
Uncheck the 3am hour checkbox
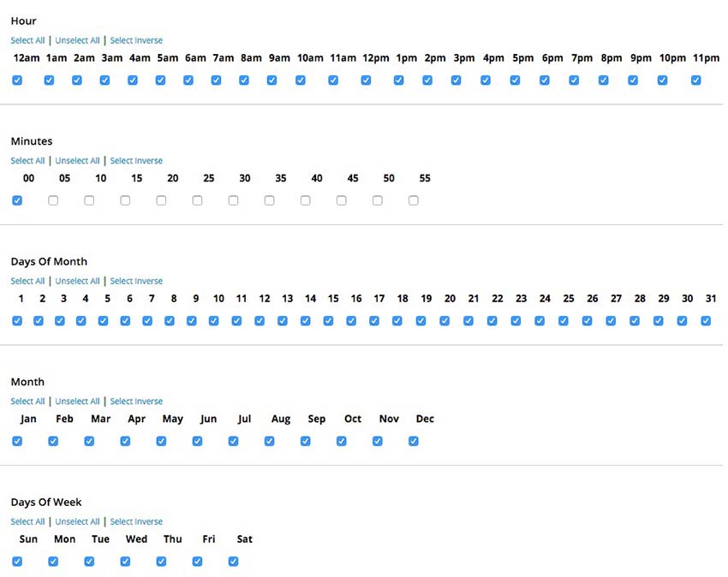105,80
